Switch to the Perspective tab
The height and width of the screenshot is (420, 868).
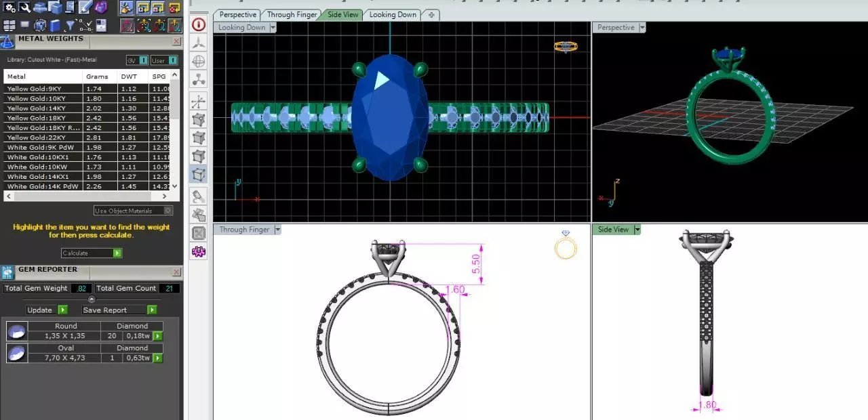pyautogui.click(x=238, y=15)
